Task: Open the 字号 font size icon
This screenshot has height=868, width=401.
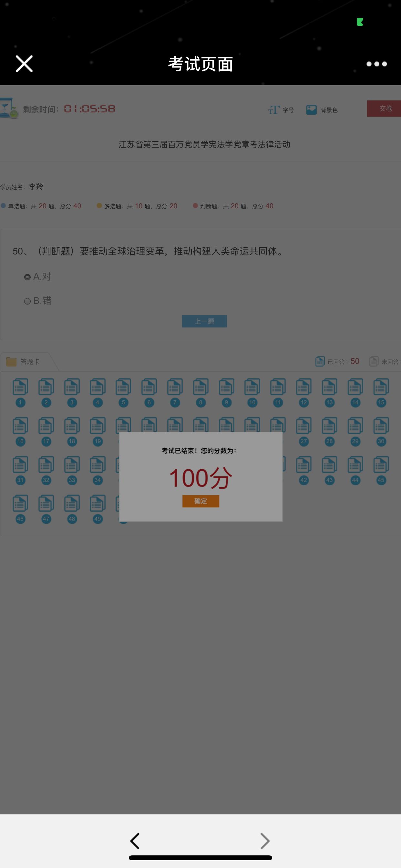Action: pyautogui.click(x=273, y=109)
